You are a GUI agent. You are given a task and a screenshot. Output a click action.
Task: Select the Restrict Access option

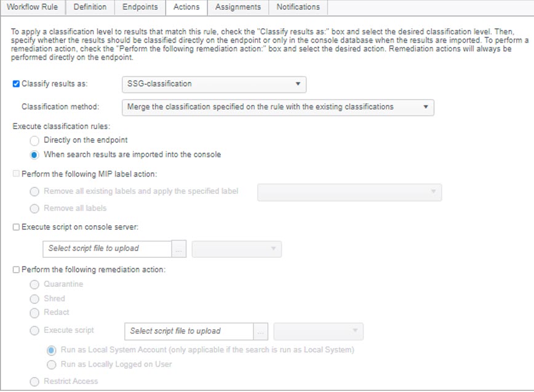pos(34,382)
